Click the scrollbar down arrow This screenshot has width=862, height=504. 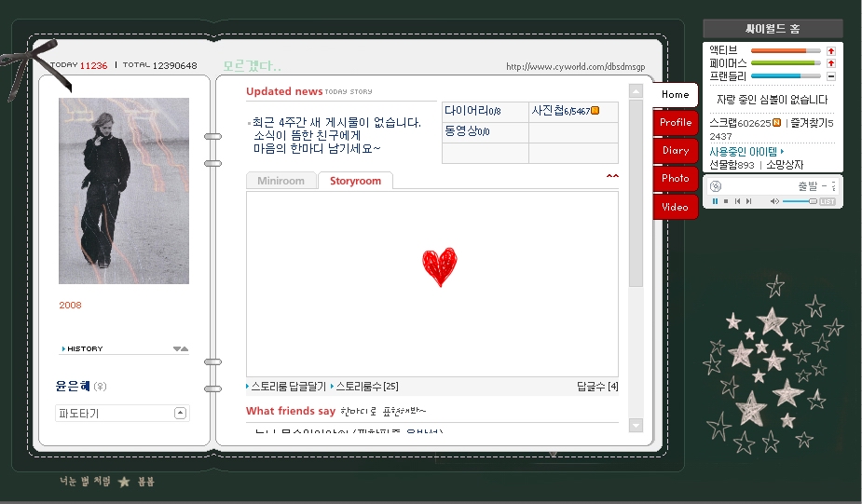tap(636, 425)
